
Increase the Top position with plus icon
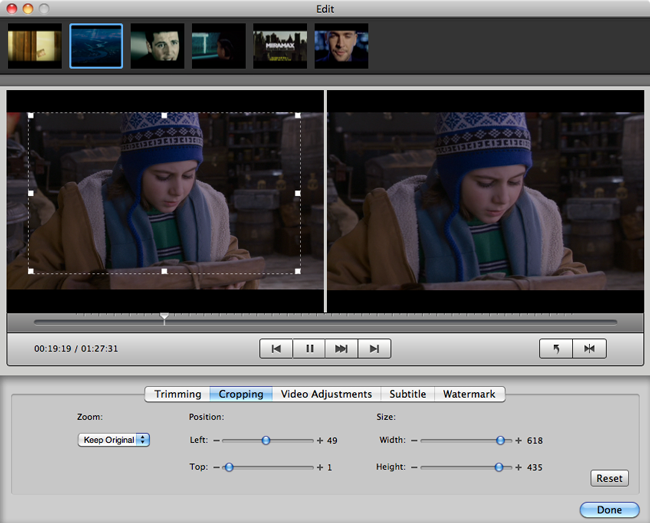pos(320,467)
